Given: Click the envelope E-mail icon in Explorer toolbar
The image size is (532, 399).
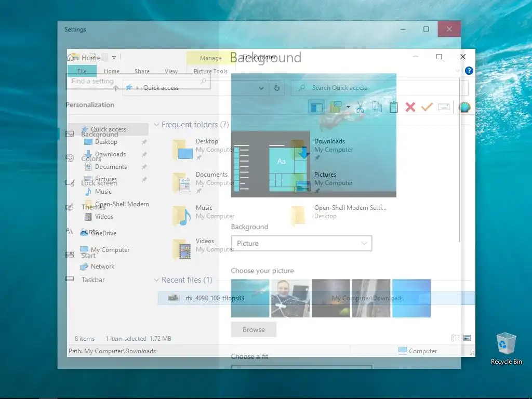Looking at the screenshot, I should [x=444, y=107].
